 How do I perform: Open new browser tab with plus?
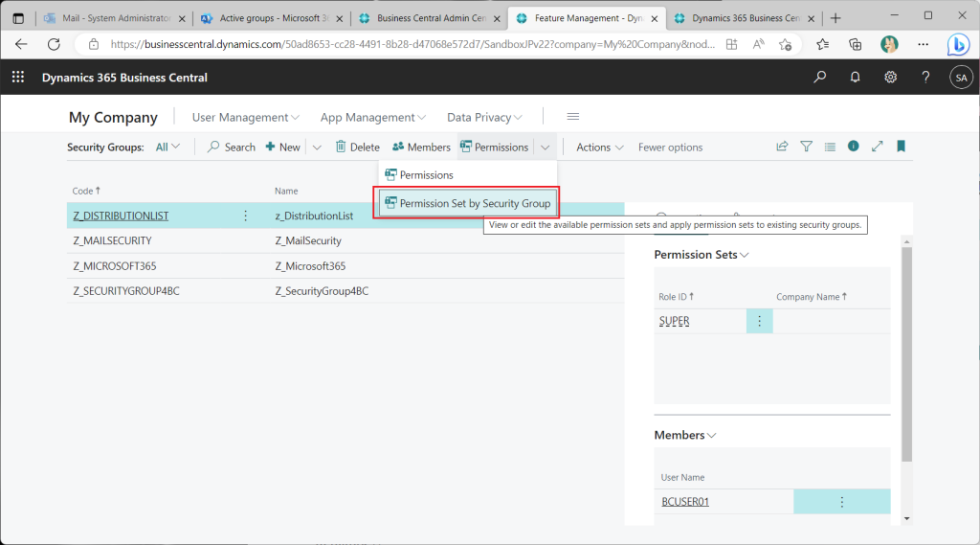[835, 18]
